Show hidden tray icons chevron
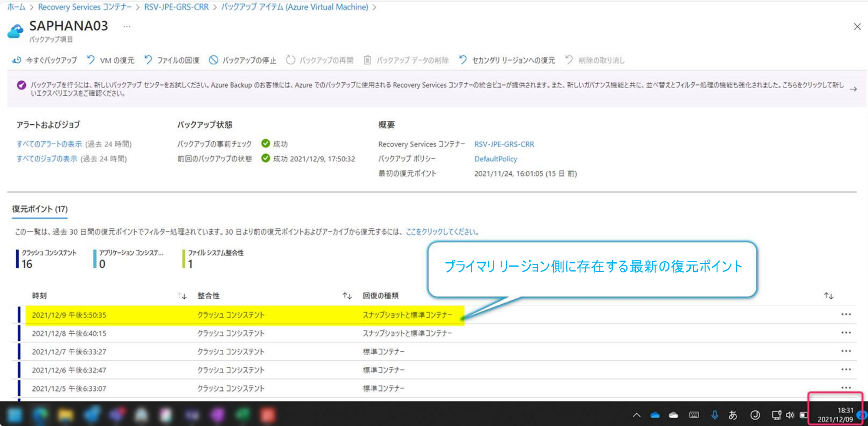Screen dimensions: 868x426 point(637,415)
